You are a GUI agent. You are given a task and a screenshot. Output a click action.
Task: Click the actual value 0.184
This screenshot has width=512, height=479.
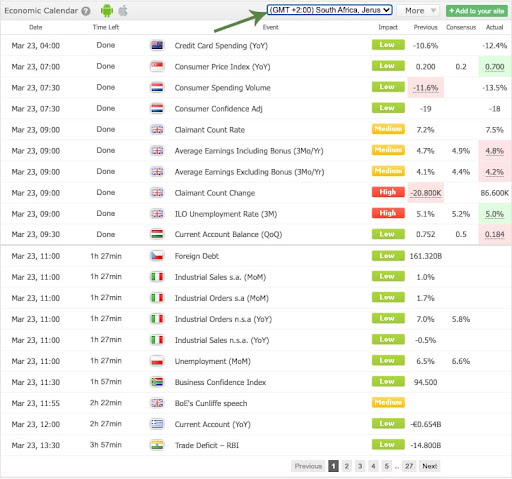[494, 234]
